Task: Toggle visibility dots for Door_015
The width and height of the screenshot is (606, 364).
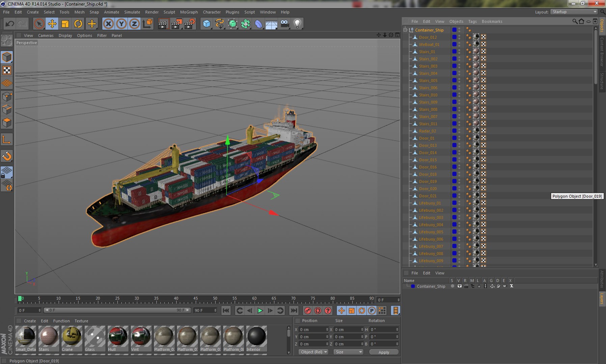Action: click(x=459, y=160)
